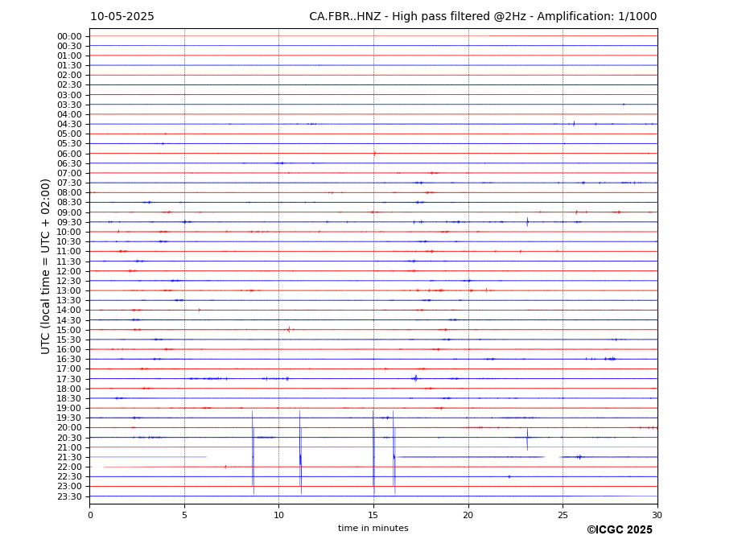746x560 pixels.
Task: Select the 14:00 row label
Action: coord(69,311)
